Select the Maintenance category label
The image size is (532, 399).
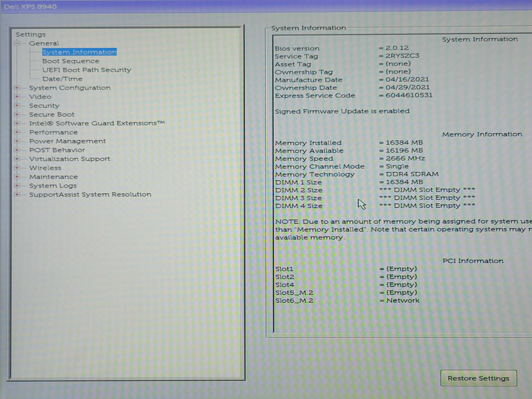click(x=53, y=177)
